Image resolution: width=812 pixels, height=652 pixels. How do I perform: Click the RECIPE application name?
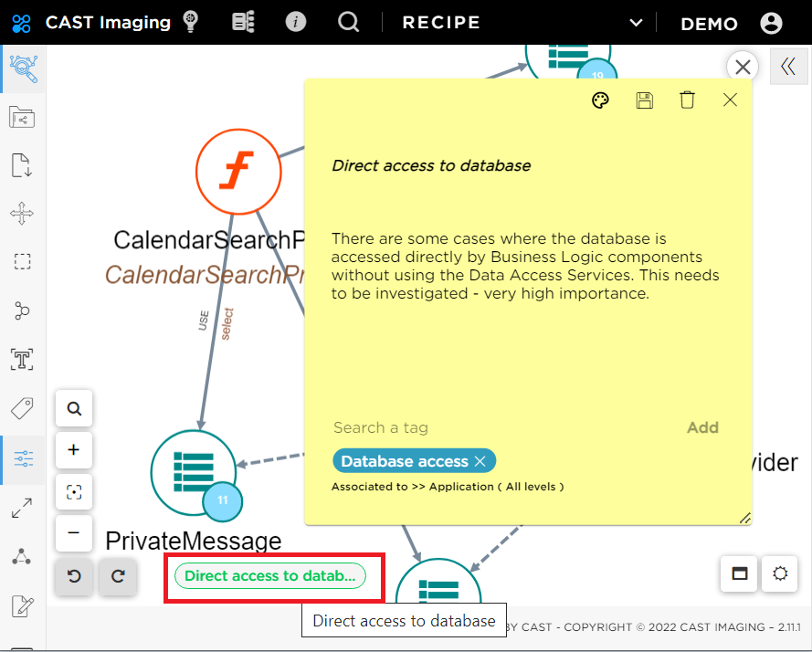(x=441, y=22)
